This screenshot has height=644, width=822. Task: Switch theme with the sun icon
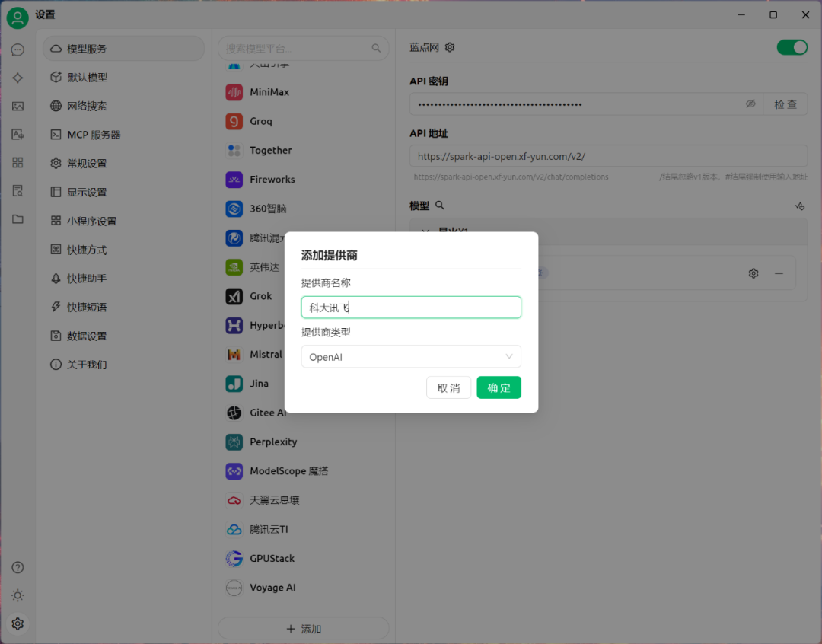[x=18, y=595]
